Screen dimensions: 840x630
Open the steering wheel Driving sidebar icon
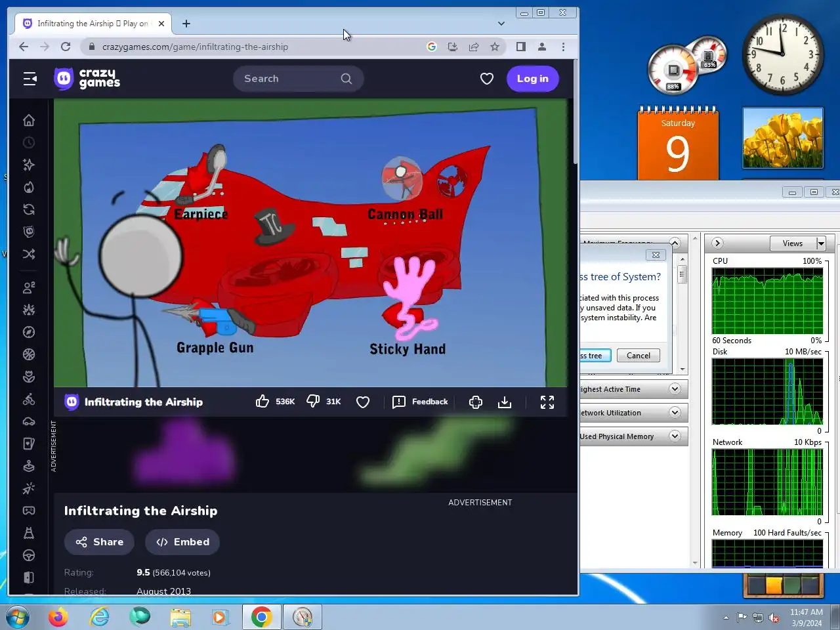click(x=29, y=555)
